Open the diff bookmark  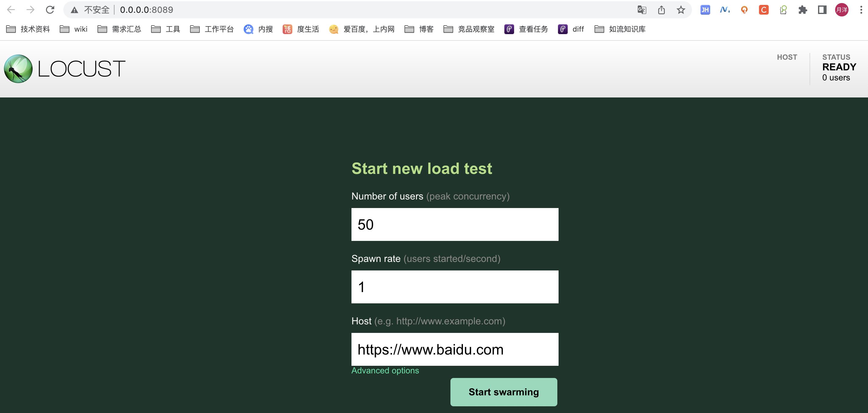(571, 29)
